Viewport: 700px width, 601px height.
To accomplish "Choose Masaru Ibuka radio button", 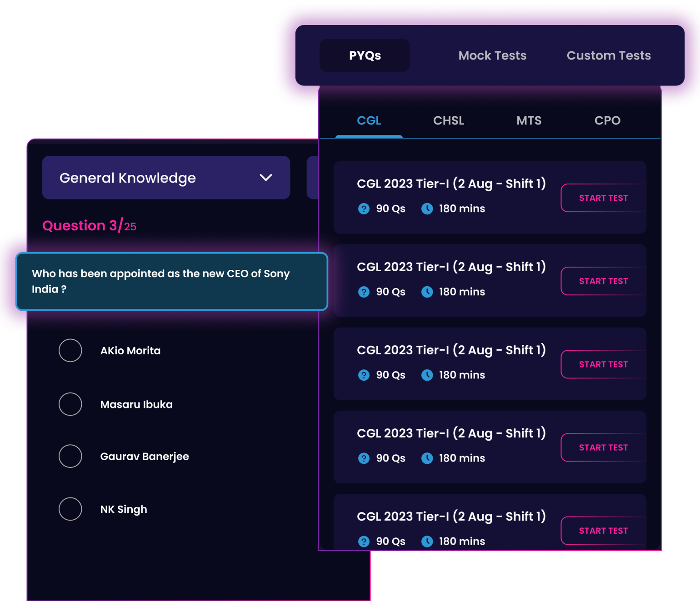I will [x=70, y=404].
